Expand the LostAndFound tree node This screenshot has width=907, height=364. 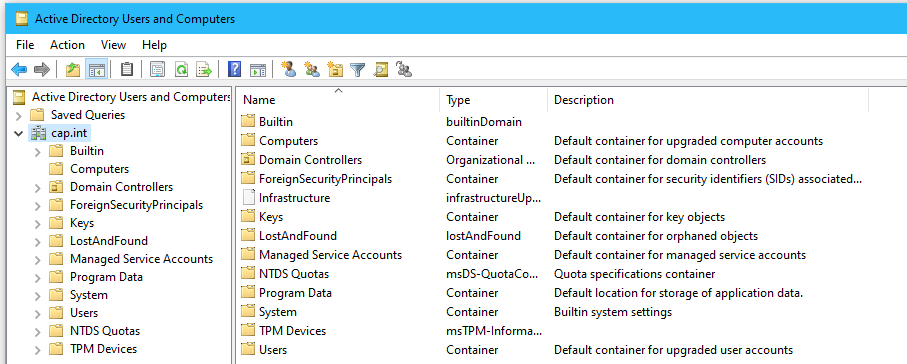[38, 241]
